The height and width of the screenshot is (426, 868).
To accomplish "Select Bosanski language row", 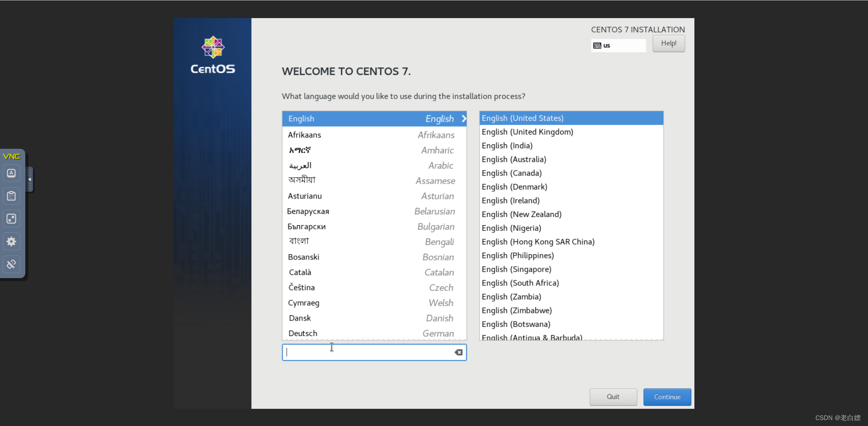I will (x=374, y=257).
